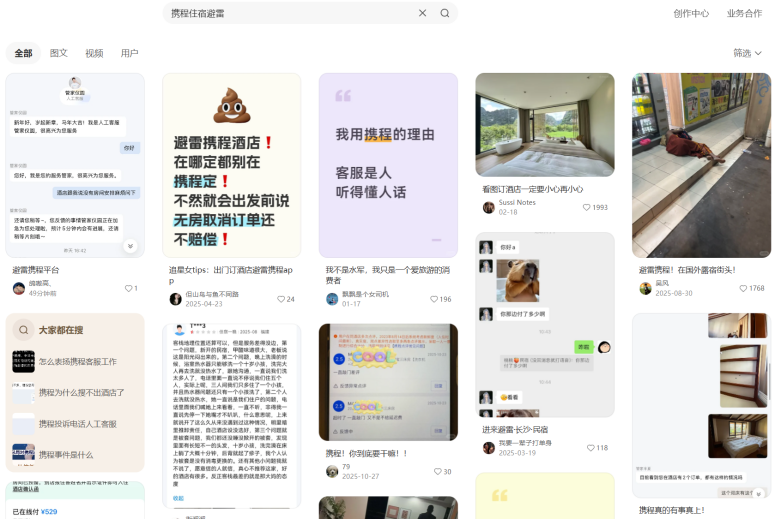Viewport: 775px width, 519px height.
Task: Open the hotel room bathtub photo post
Action: [545, 125]
